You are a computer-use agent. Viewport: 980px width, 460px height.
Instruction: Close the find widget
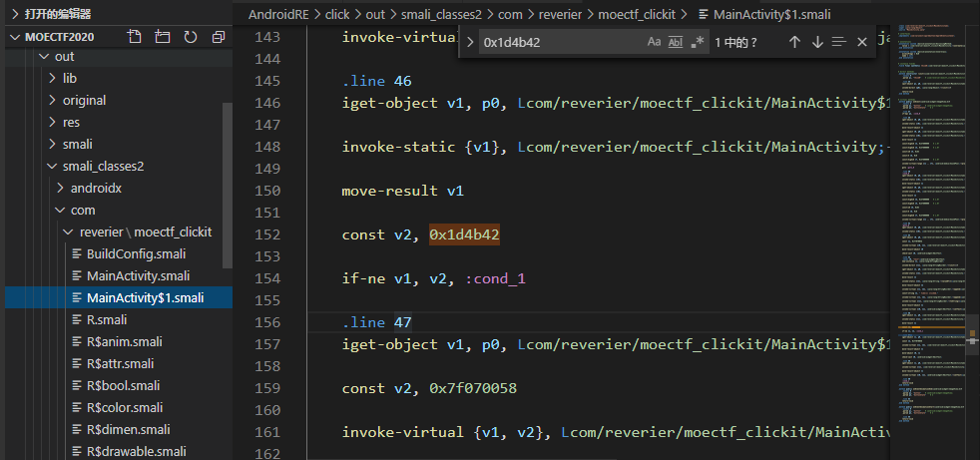862,42
